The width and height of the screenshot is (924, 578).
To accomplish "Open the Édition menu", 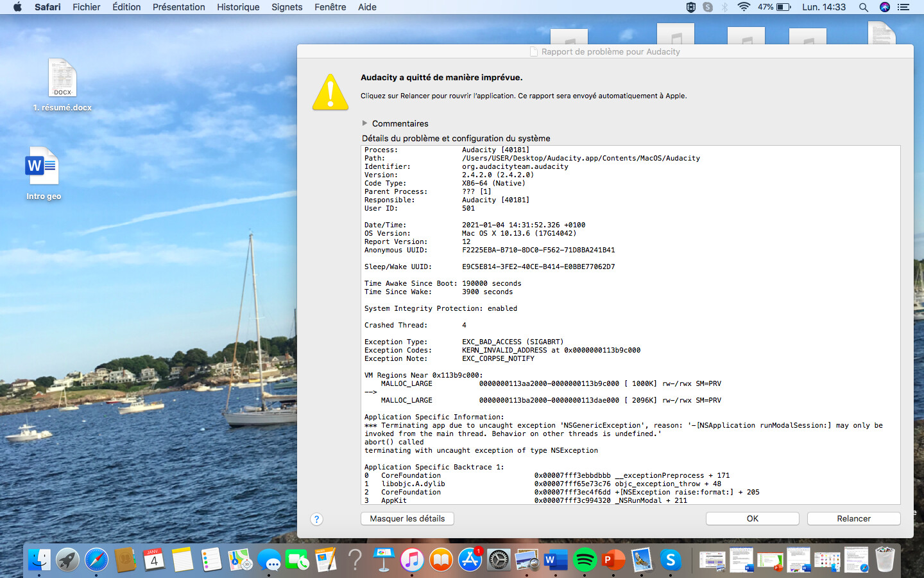I will pos(126,7).
